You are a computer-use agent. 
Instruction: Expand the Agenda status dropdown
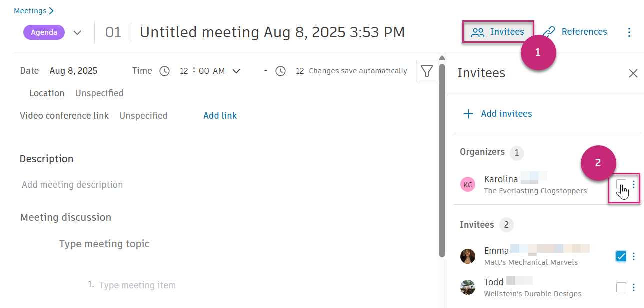coord(77,33)
